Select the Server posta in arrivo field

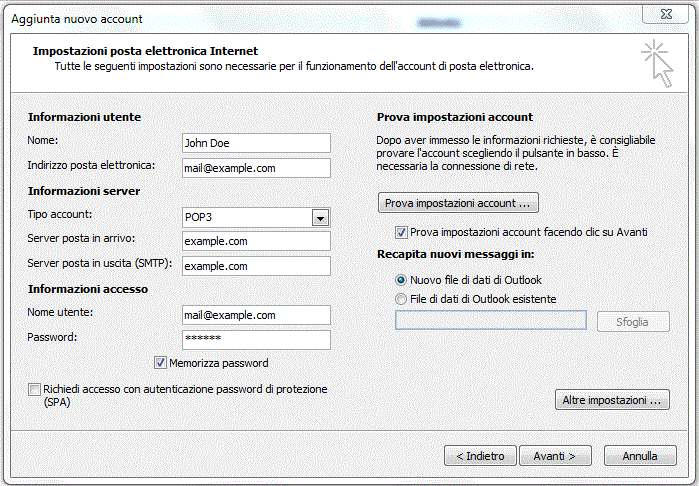tap(256, 241)
